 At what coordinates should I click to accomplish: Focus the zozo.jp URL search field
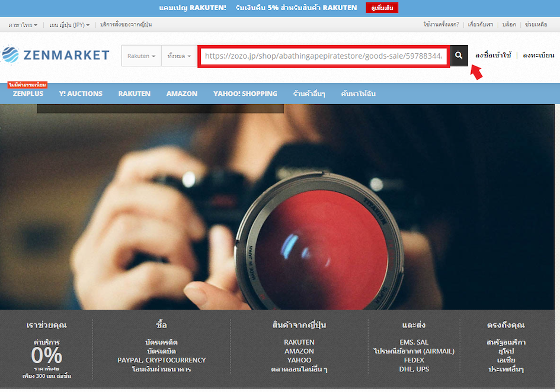point(324,56)
